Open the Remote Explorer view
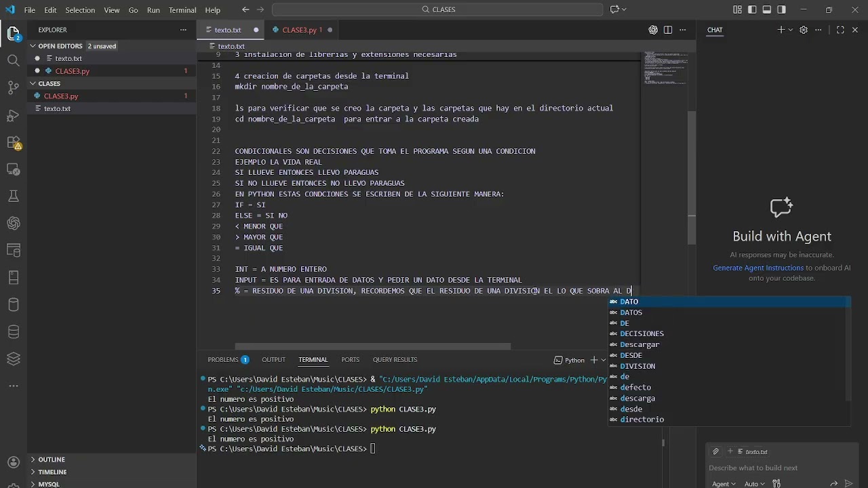This screenshot has height=488, width=868. click(x=13, y=169)
